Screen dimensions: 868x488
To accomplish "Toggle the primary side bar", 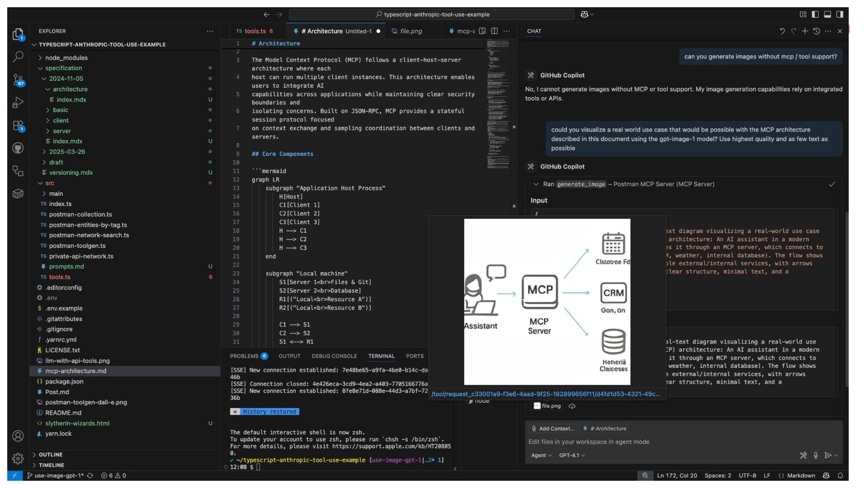I will click(x=815, y=14).
